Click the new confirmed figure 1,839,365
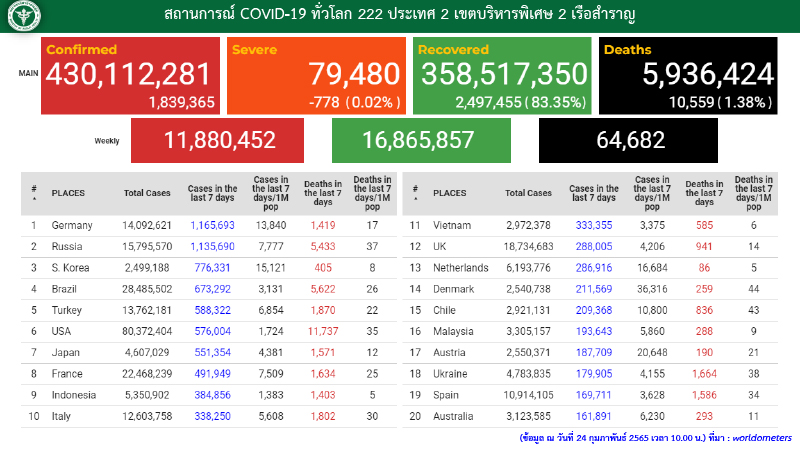This screenshot has width=800, height=450. (x=182, y=103)
